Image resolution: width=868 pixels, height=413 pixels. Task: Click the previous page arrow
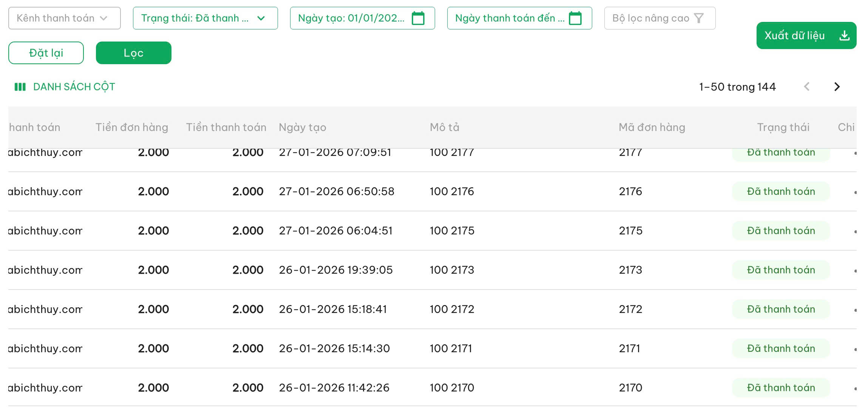click(806, 87)
